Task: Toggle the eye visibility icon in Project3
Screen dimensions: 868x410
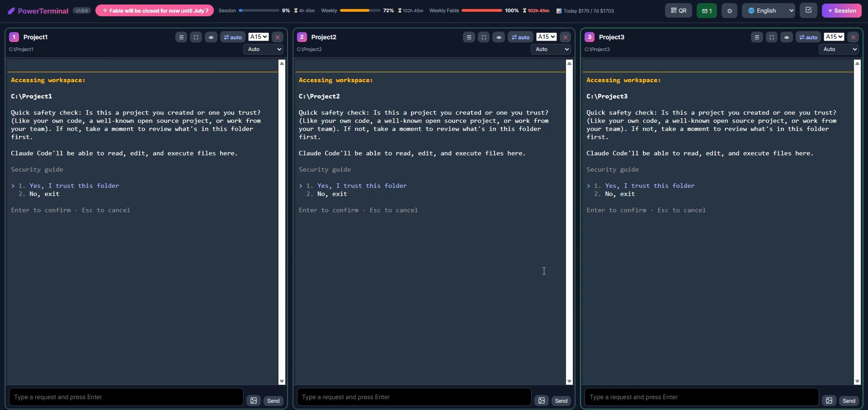Action: pos(787,37)
